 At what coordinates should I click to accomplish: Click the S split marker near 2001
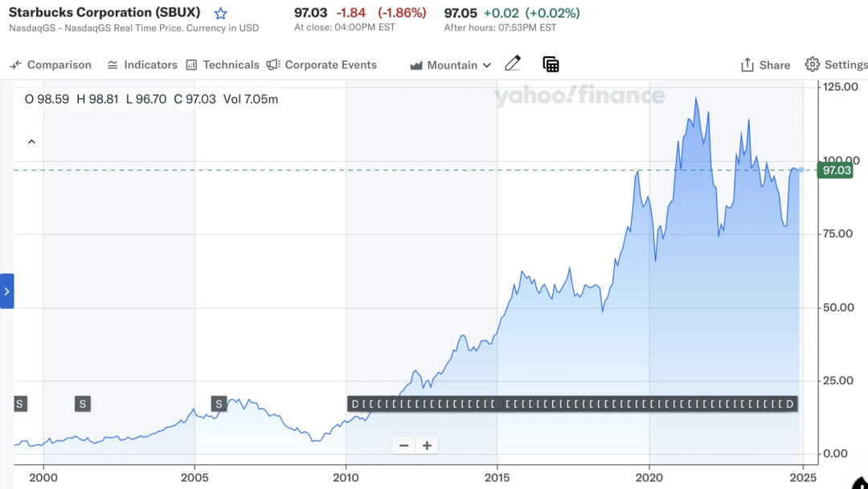pyautogui.click(x=83, y=404)
